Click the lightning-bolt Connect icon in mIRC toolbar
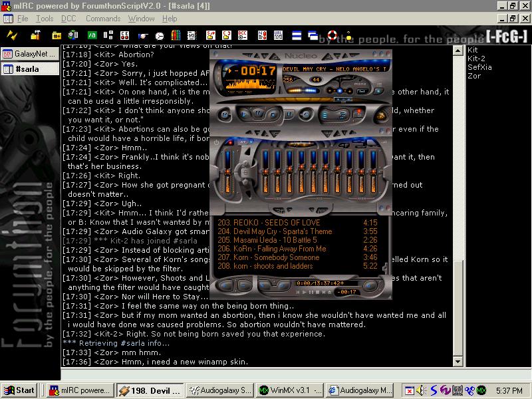 12,35
